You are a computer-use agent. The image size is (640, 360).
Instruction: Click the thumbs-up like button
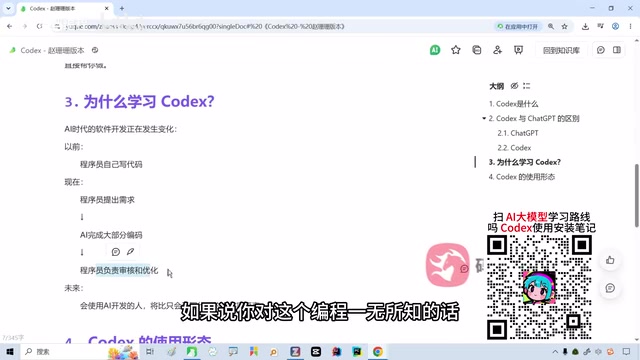pyautogui.click(x=610, y=260)
